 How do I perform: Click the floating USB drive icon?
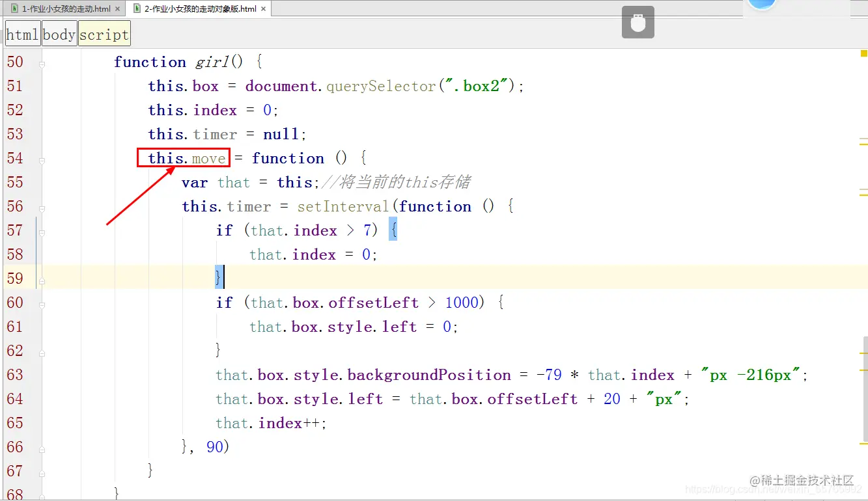tap(638, 23)
